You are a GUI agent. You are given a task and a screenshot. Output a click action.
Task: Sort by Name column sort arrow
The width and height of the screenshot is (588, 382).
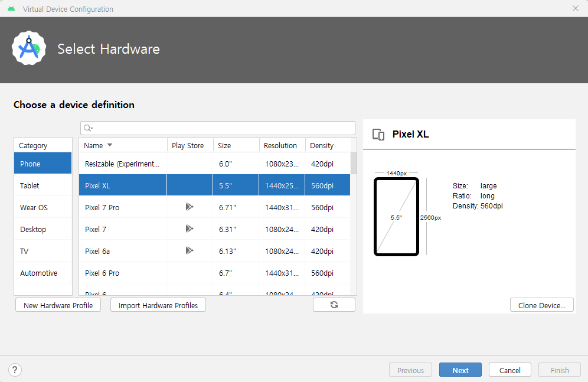[110, 145]
